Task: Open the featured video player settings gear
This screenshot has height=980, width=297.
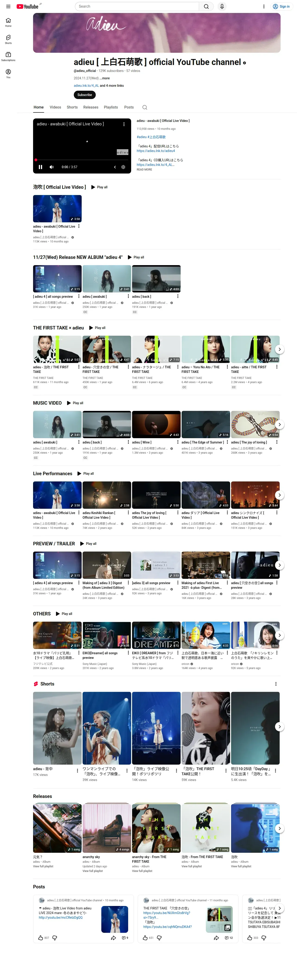Action: click(123, 167)
